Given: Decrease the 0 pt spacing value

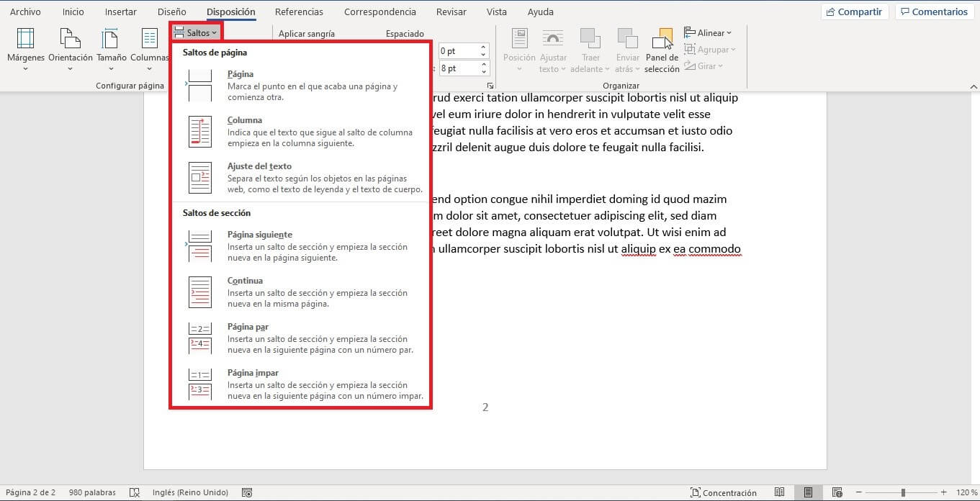Looking at the screenshot, I should 484,55.
